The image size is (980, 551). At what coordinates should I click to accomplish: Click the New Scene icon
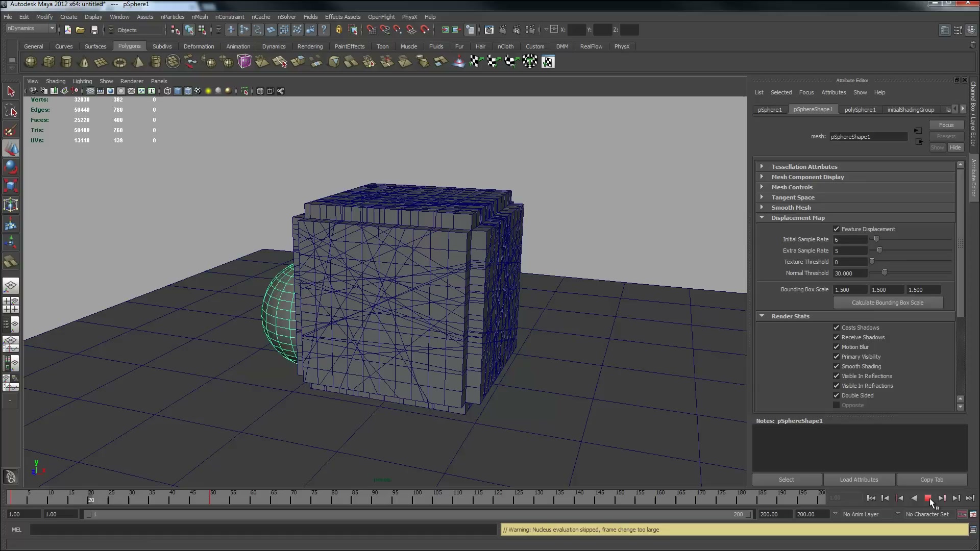tap(67, 30)
